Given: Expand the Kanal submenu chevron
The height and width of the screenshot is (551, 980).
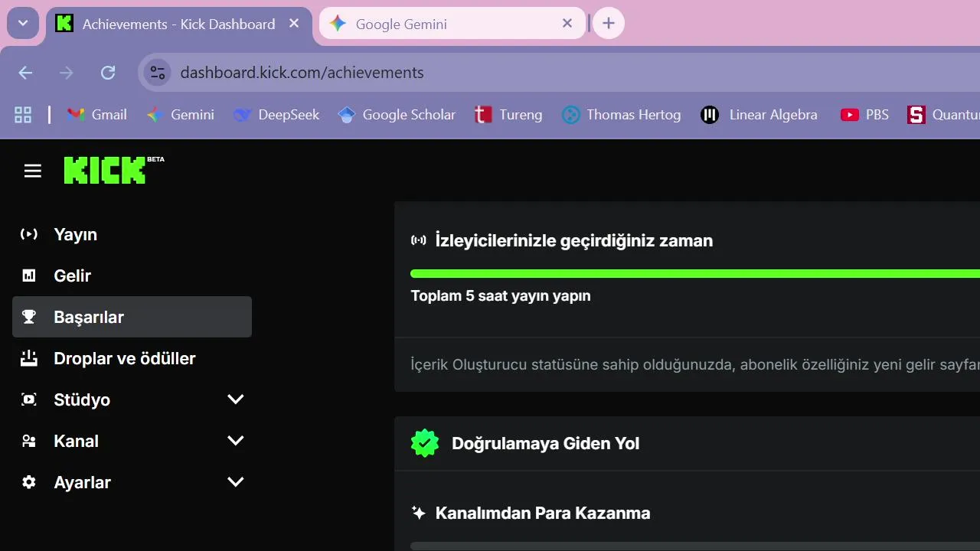Looking at the screenshot, I should point(236,441).
